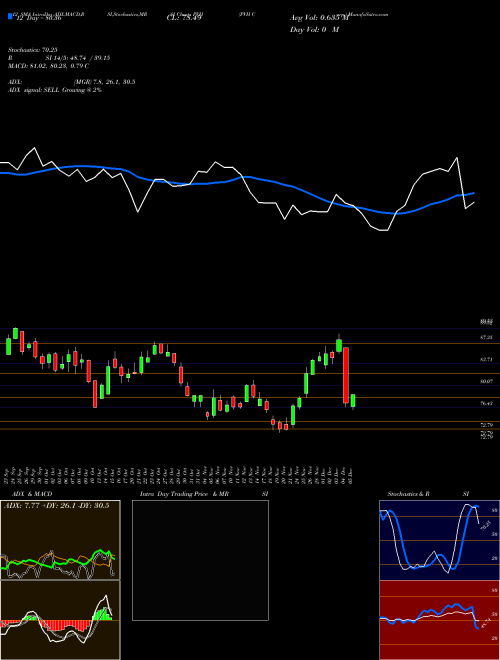Viewport: 500px width, 660px height.
Task: Click the 'MACD: 81.02, 80.23, 0.79 C' line
Action: point(48,66)
